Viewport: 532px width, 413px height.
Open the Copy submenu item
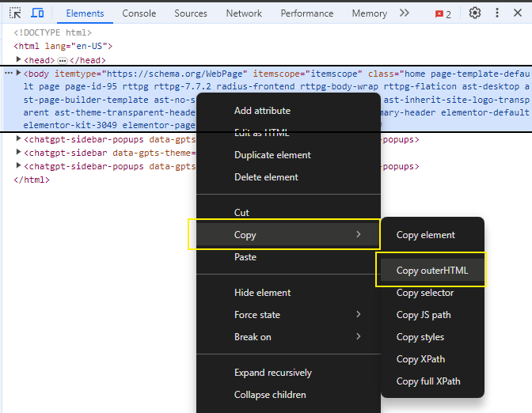288,235
